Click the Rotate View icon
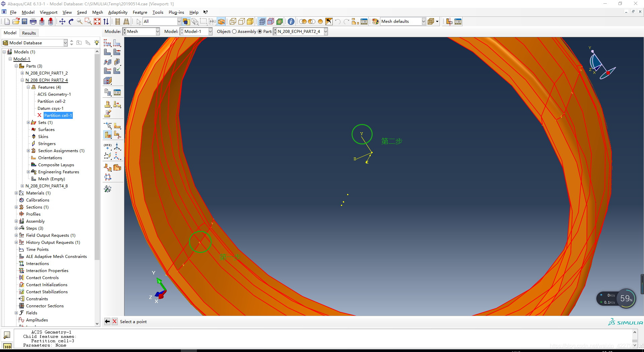The image size is (644, 352). point(71,21)
